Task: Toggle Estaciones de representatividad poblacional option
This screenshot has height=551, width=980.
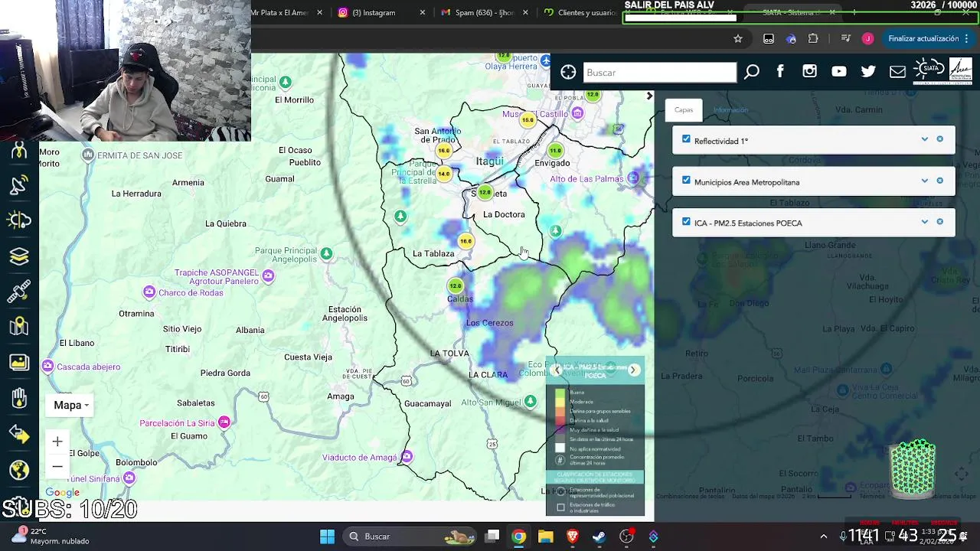Action: point(561,491)
